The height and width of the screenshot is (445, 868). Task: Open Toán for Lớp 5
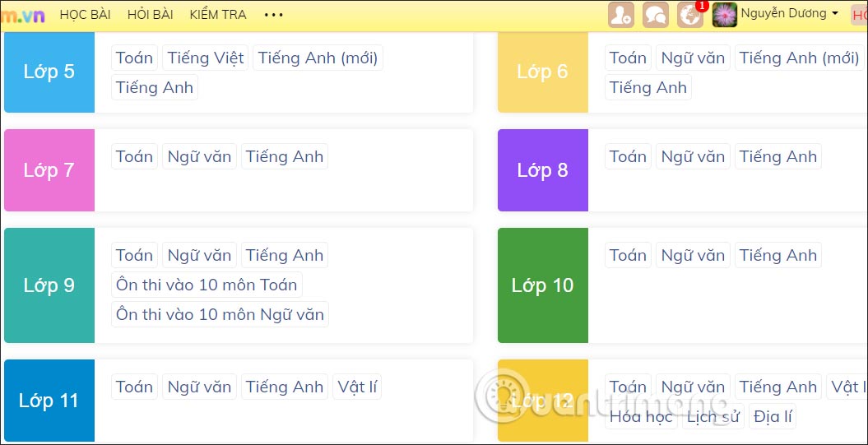134,58
